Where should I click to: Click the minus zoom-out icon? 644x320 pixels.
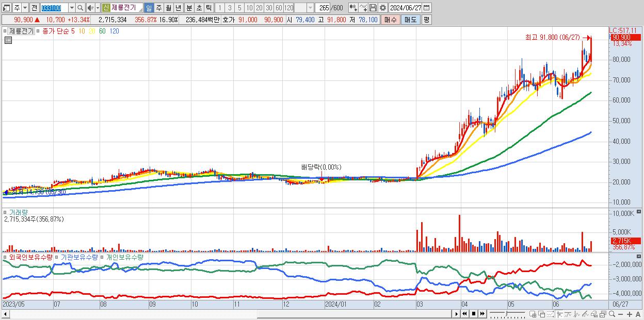tap(621, 314)
